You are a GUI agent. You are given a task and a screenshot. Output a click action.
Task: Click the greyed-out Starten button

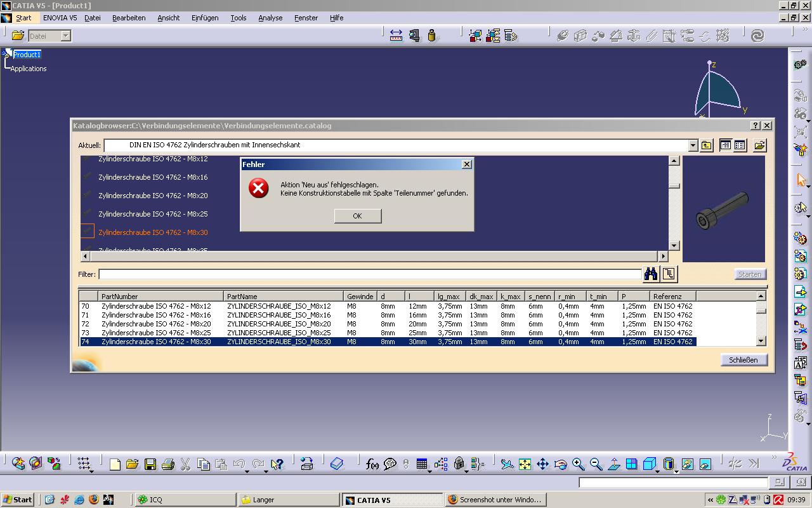click(x=749, y=274)
